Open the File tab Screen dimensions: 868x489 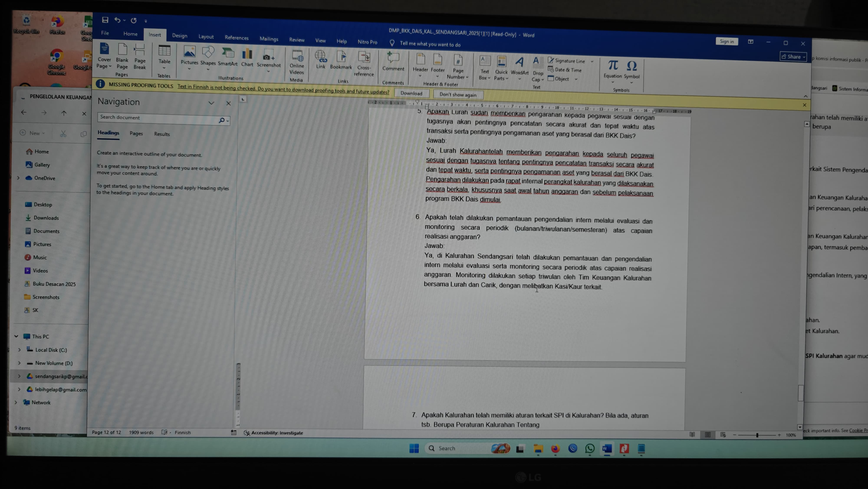pyautogui.click(x=105, y=33)
